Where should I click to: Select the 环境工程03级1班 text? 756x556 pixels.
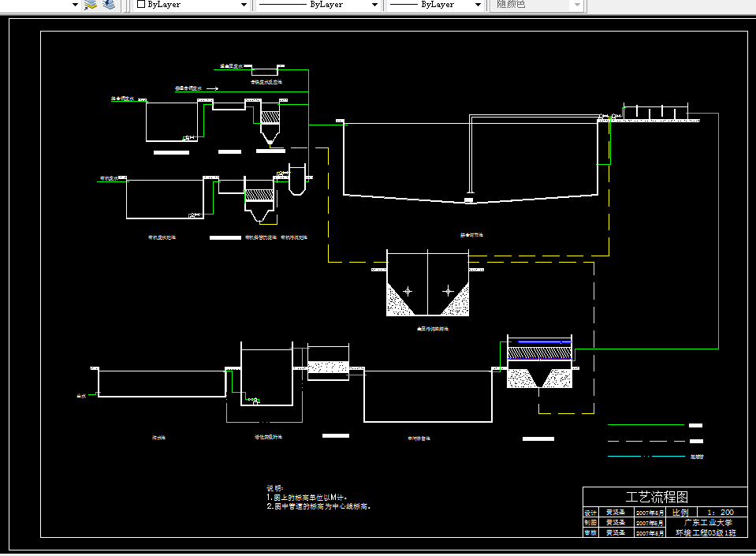(706, 533)
